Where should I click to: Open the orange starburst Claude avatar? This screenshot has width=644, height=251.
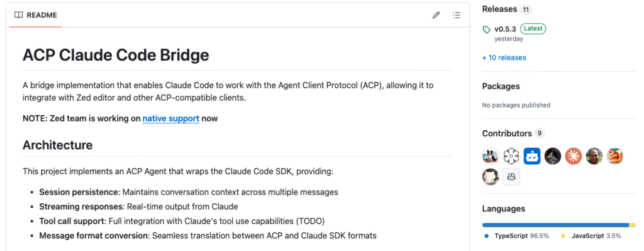[574, 156]
